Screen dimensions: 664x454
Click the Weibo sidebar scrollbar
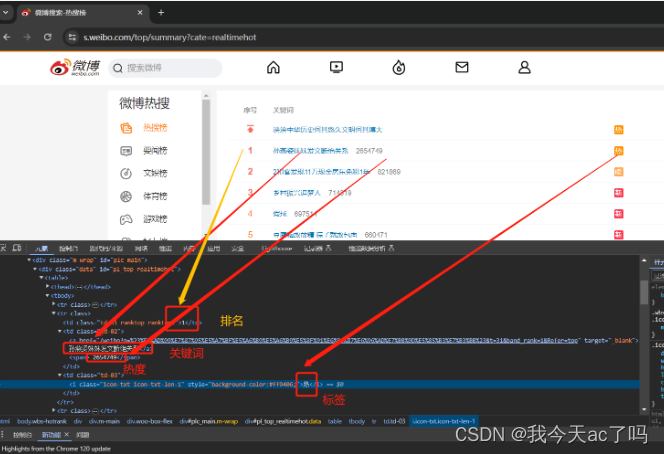[206, 152]
